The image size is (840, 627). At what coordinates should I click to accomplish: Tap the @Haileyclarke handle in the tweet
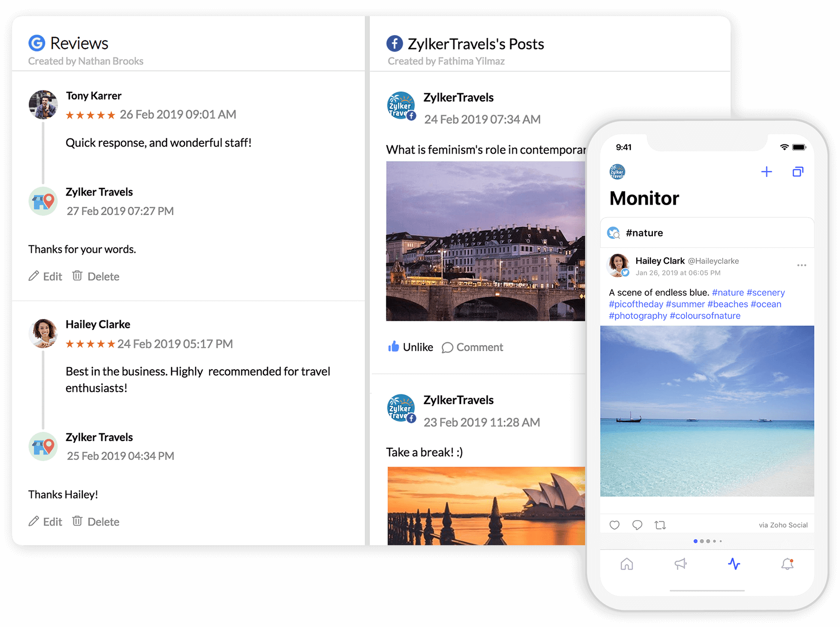pos(713,261)
